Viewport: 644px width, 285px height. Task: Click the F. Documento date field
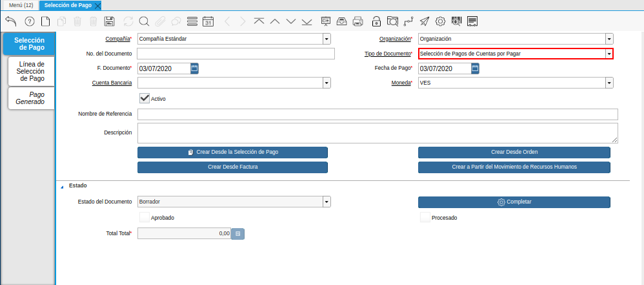164,69
